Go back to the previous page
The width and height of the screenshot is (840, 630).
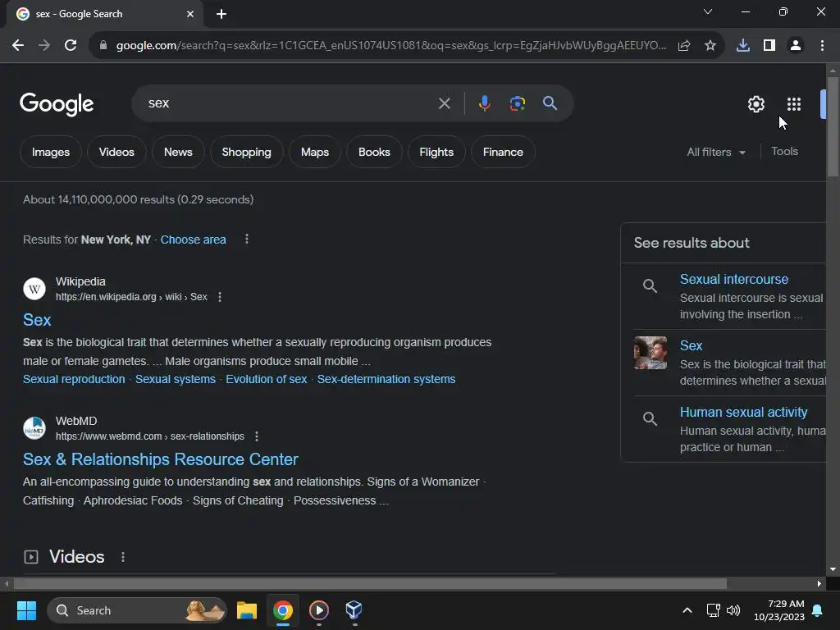pos(18,46)
